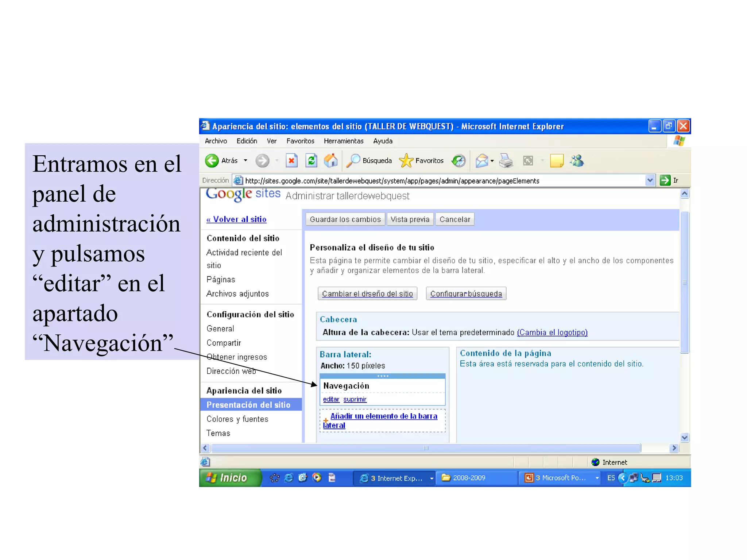Click Cambiar el diseño del sitio
This screenshot has height=560, width=747.
(x=367, y=294)
